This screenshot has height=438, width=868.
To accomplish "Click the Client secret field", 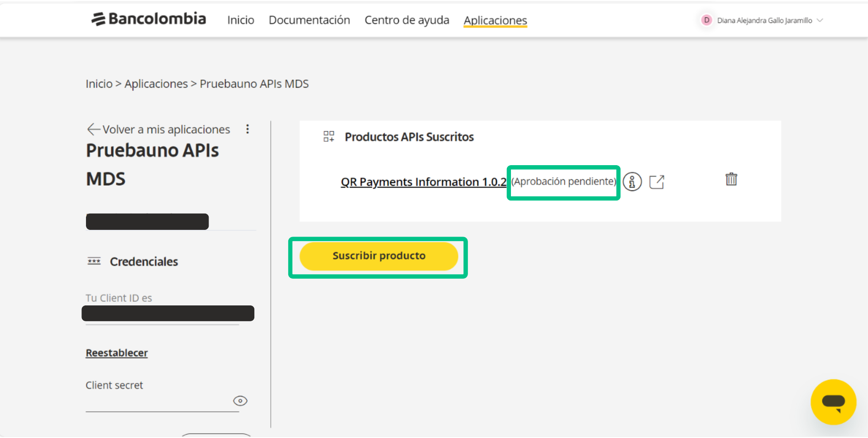I will click(162, 402).
